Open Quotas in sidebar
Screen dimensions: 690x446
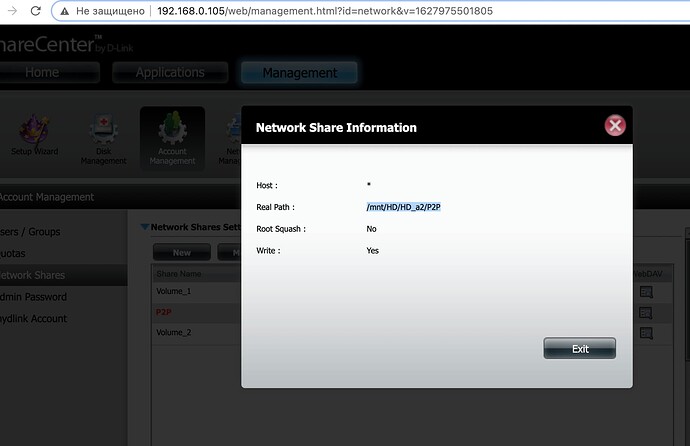(13, 254)
